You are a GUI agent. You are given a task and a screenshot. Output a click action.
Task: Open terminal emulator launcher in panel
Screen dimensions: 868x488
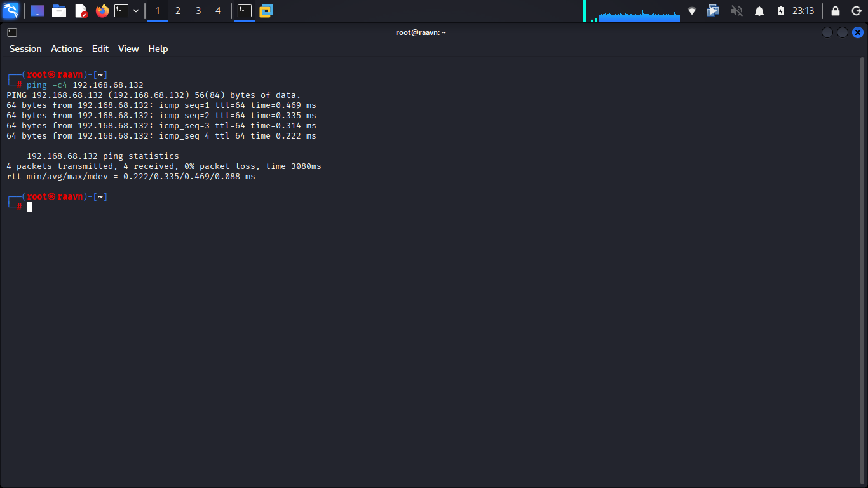point(121,11)
